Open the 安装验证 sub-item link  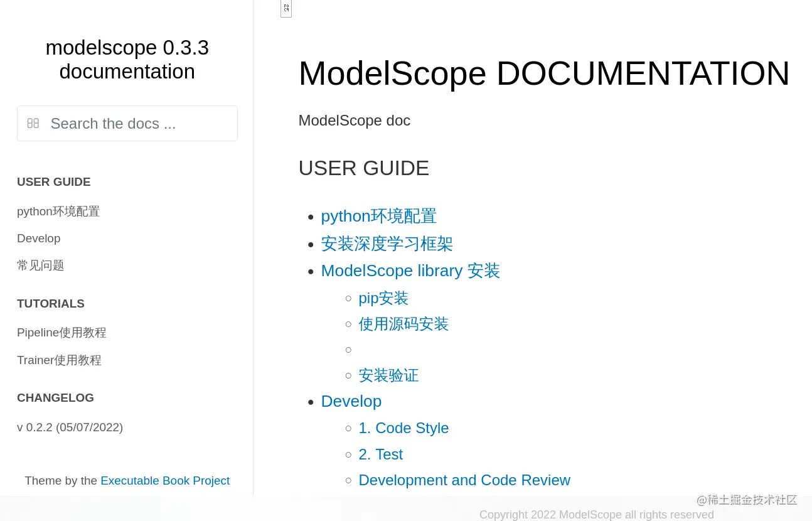[x=388, y=375]
